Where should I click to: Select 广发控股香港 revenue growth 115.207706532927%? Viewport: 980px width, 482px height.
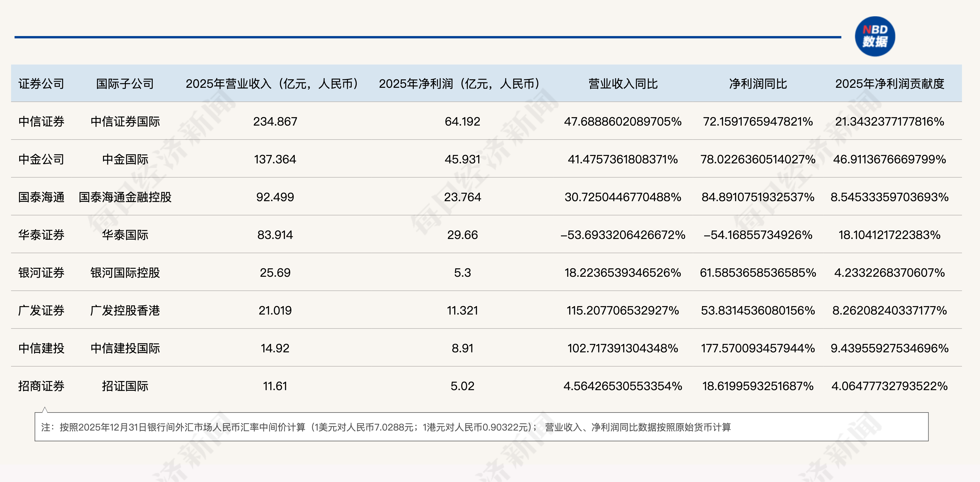[623, 310]
